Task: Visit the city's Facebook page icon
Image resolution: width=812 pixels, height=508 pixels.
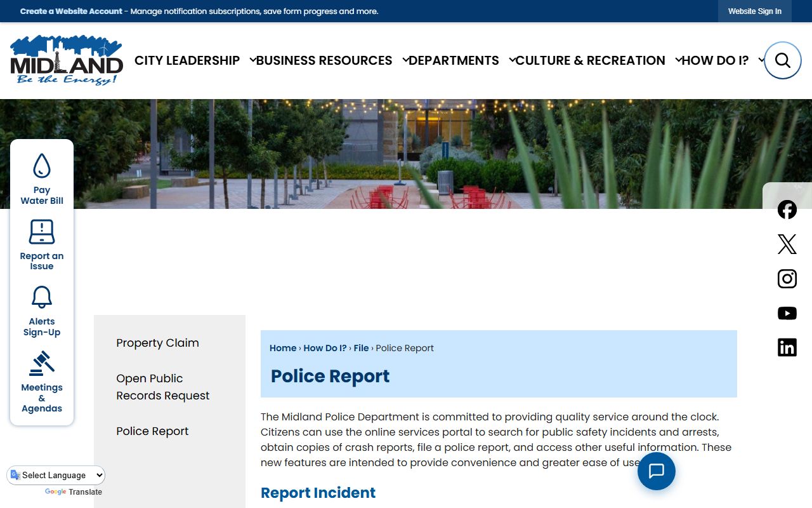Action: pyautogui.click(x=787, y=210)
